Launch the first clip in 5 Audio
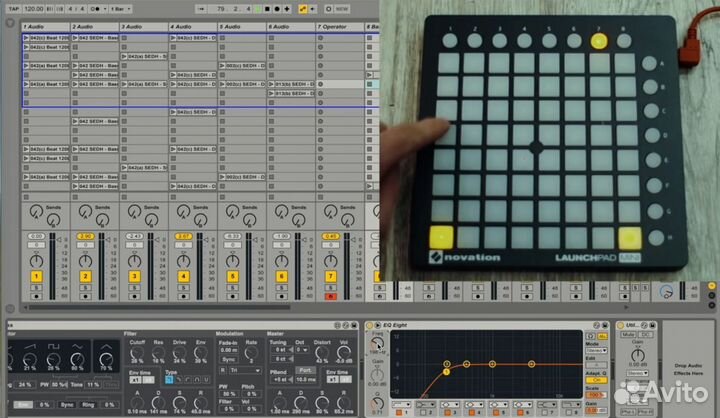720x418 pixels. (x=223, y=66)
